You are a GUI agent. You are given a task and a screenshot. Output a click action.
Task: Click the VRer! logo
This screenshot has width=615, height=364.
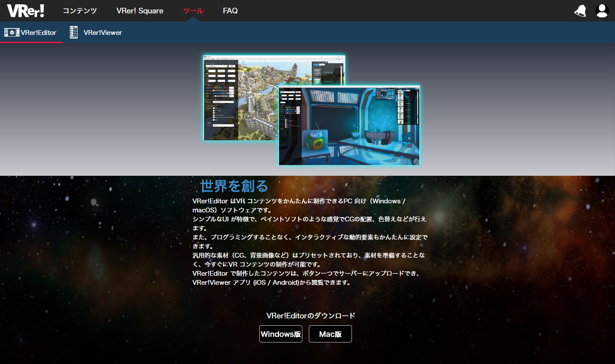(x=25, y=11)
